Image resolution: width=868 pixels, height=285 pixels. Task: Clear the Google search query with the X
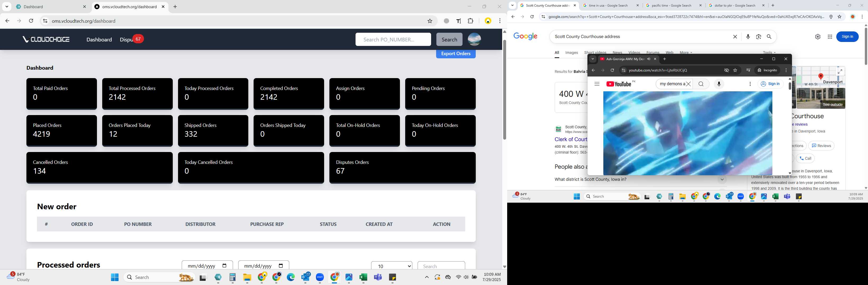click(735, 37)
